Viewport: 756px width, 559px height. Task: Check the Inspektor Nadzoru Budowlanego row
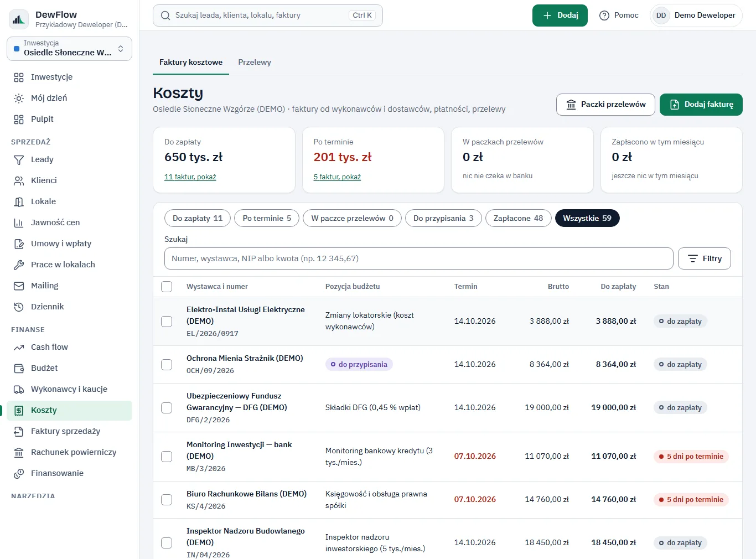tap(167, 543)
